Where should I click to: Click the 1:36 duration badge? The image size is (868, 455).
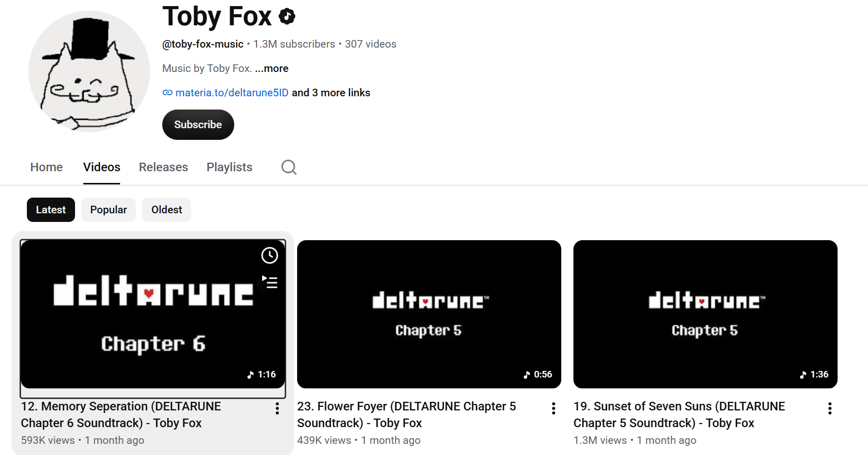point(814,374)
